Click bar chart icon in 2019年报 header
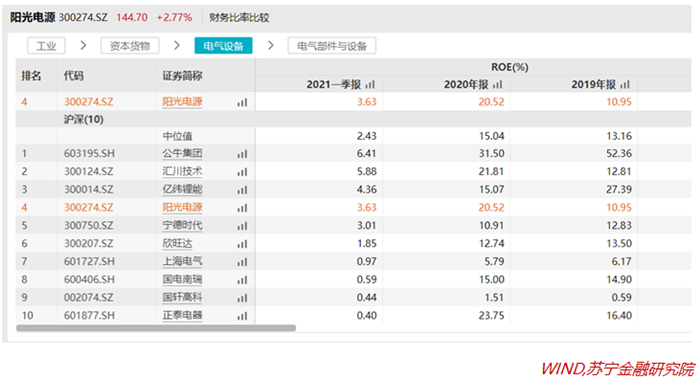Screen dimensions: 700x379 pyautogui.click(x=625, y=84)
